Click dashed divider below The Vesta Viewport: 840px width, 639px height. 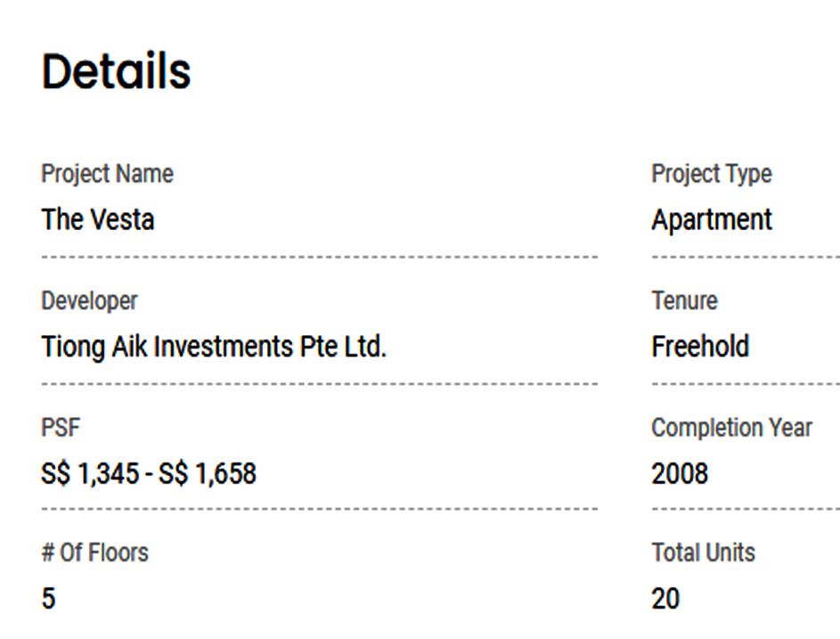coord(319,258)
